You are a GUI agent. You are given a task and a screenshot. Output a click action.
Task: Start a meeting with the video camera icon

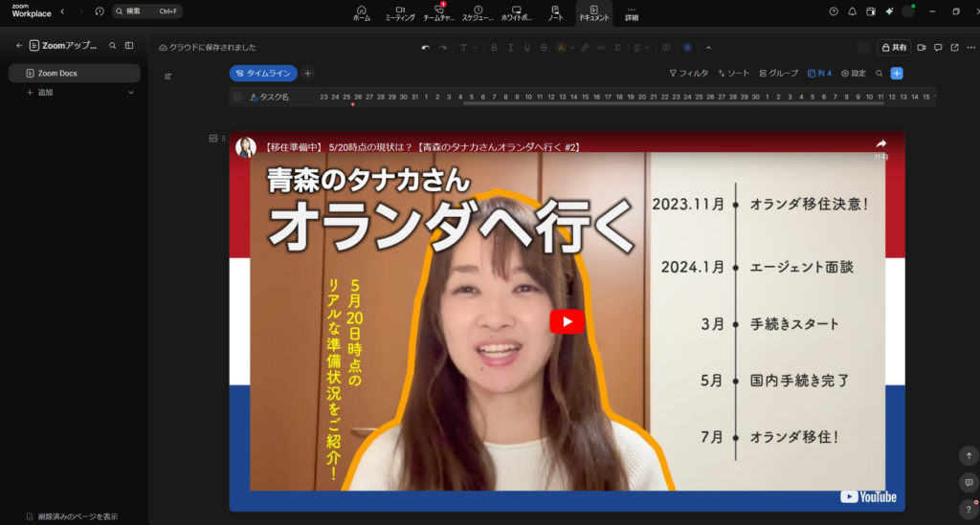pyautogui.click(x=922, y=47)
